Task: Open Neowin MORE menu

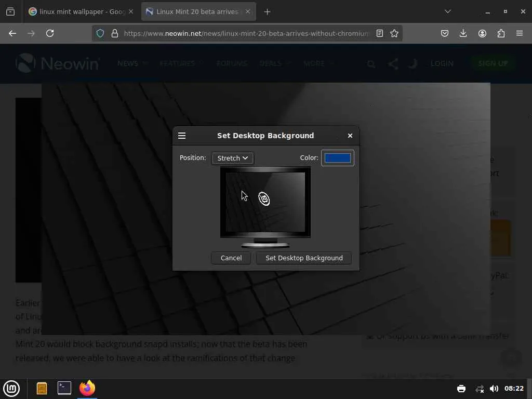Action: (318, 63)
